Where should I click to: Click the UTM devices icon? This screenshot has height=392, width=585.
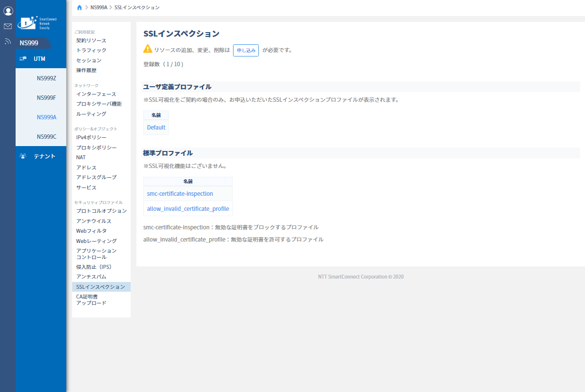(23, 58)
